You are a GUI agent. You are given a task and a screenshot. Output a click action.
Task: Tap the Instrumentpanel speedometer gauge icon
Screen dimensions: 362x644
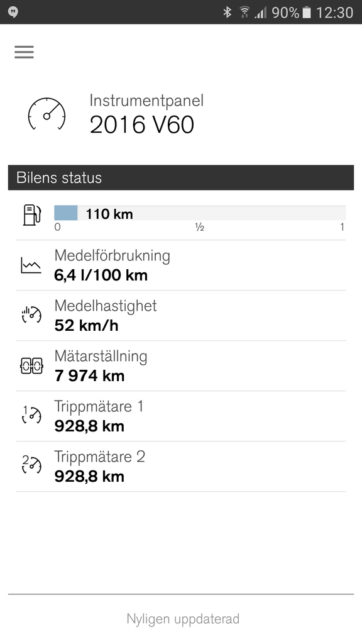coord(47,114)
